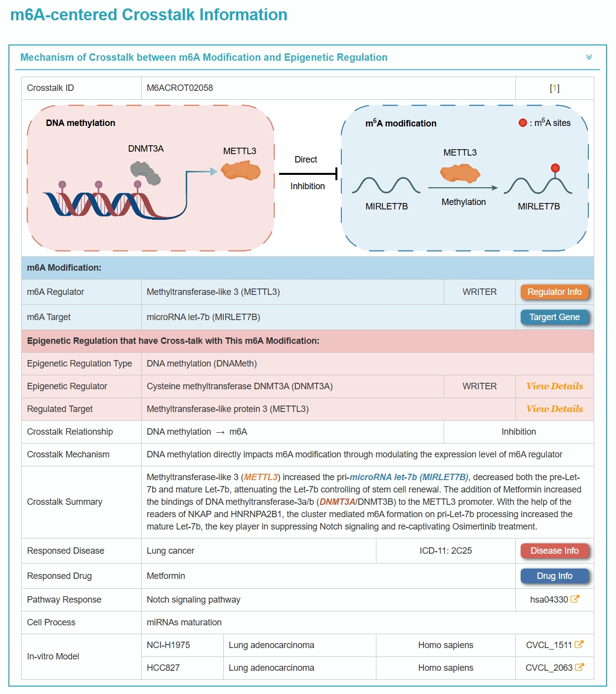Click the METTL3 icon in m6A modification panel
616x694 pixels.
pyautogui.click(x=460, y=173)
